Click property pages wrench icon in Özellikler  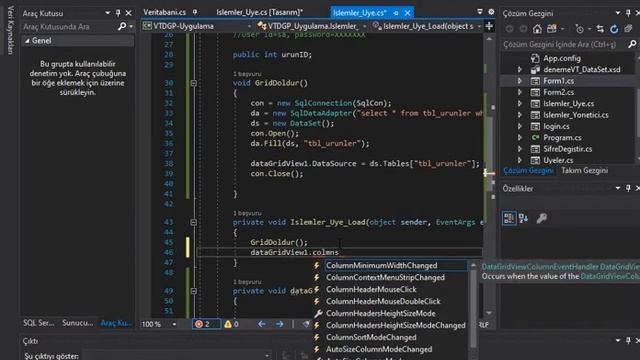tap(542, 218)
